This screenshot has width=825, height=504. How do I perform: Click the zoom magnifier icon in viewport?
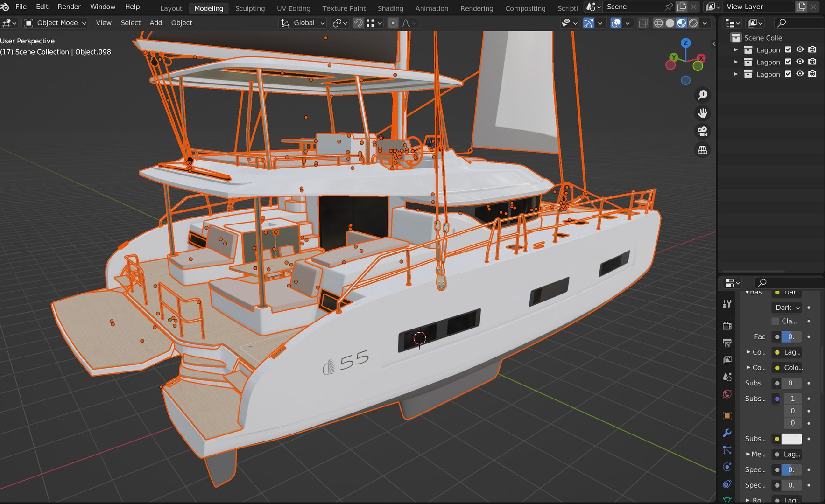(x=702, y=95)
